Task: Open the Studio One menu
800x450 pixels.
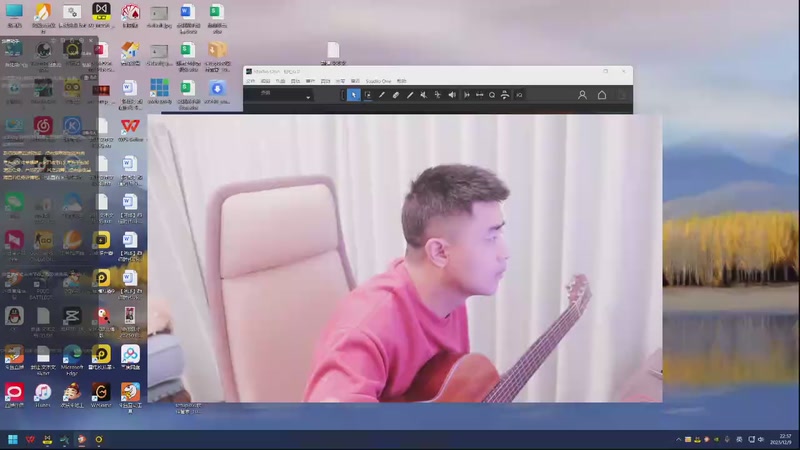Action: tap(378, 81)
